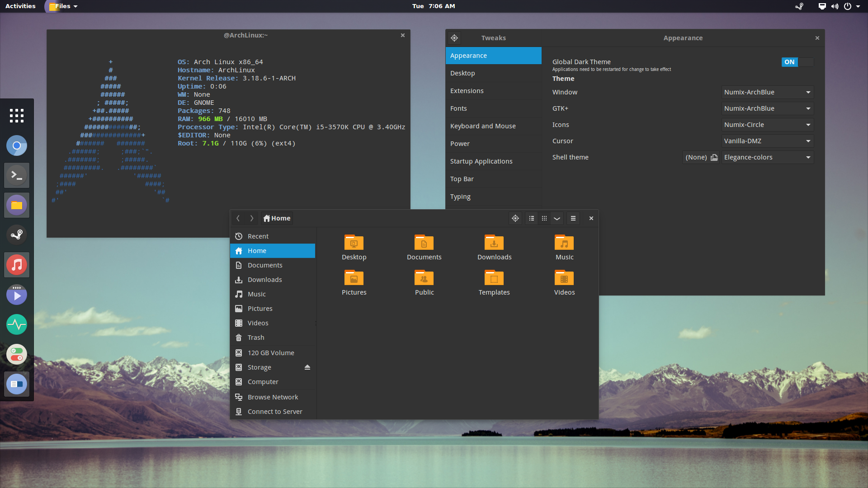Image resolution: width=868 pixels, height=488 pixels.
Task: Click the Pulse audio equalizer icon
Action: (x=16, y=325)
